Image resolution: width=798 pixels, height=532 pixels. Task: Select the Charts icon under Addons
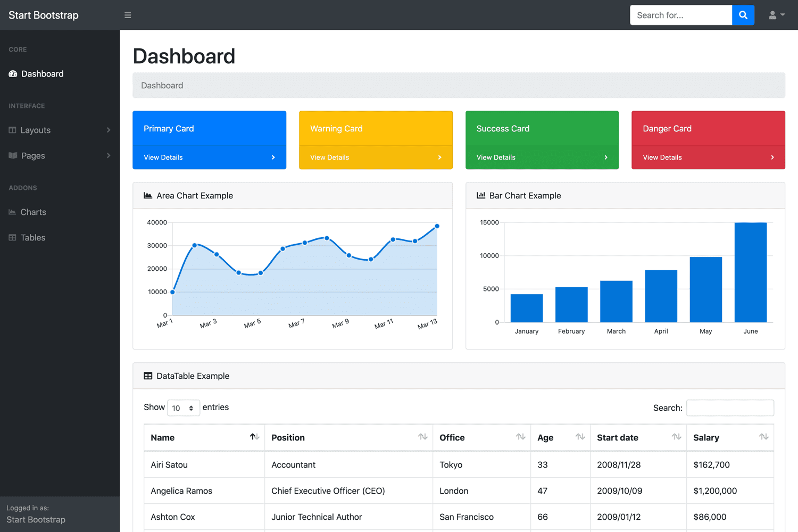pyautogui.click(x=12, y=212)
